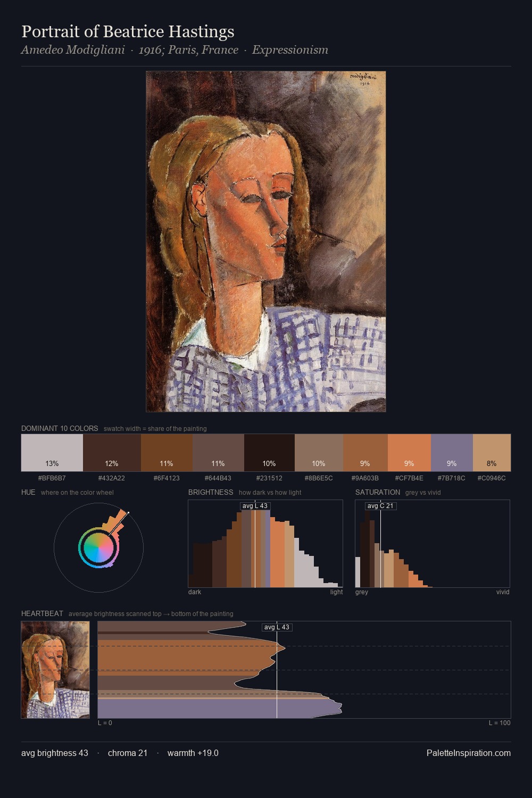Select the #231512 near-black swatch
This screenshot has height=798, width=532.
click(x=269, y=453)
